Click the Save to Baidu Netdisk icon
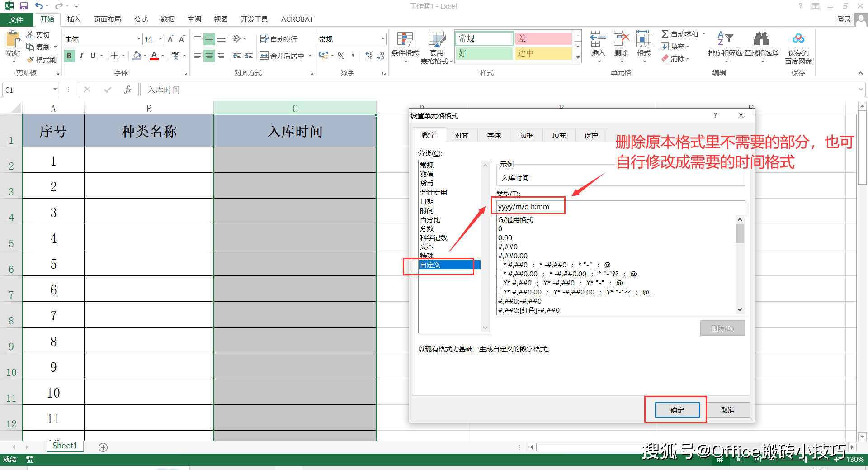This screenshot has height=470, width=868. pos(798,43)
